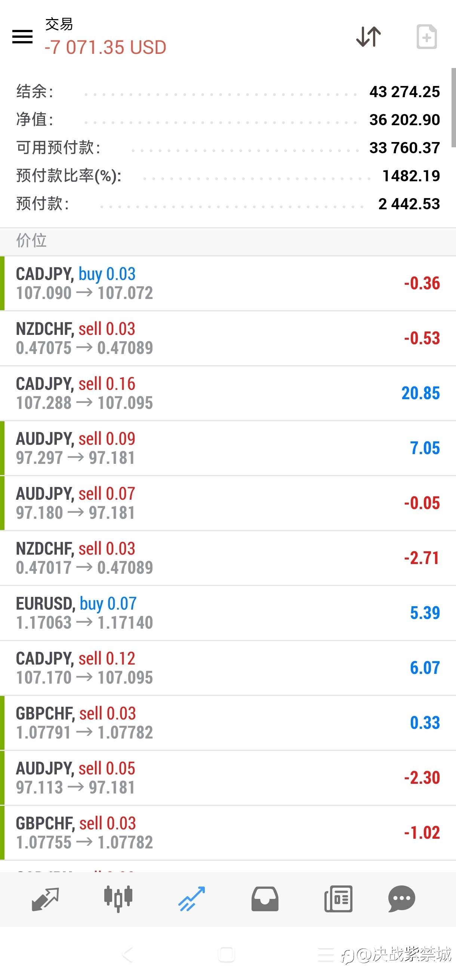Tap the CADJPY sell 0.12 position
The width and height of the screenshot is (456, 980).
228,668
